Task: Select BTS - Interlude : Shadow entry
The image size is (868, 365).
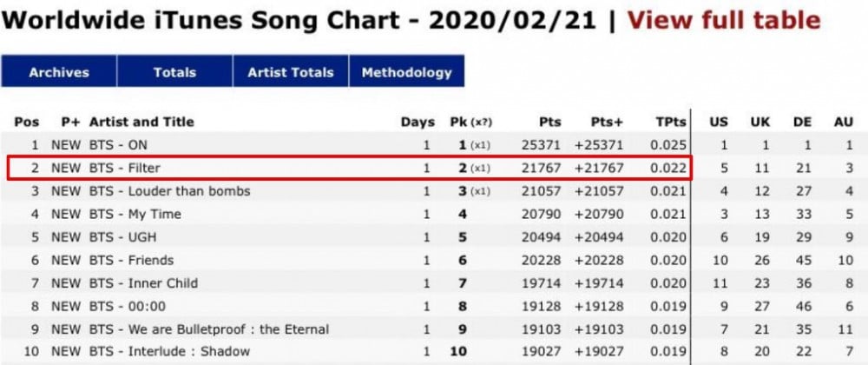Action: (x=169, y=351)
